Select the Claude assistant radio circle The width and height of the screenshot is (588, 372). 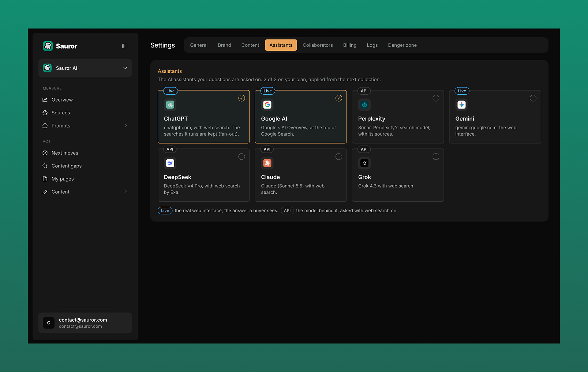tap(339, 156)
